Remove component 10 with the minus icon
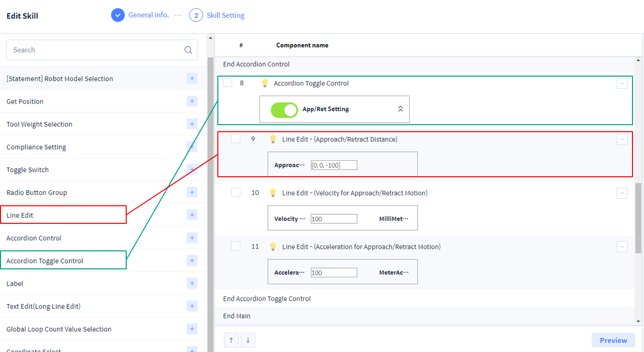Viewport: 644px width, 352px height. pyautogui.click(x=622, y=193)
